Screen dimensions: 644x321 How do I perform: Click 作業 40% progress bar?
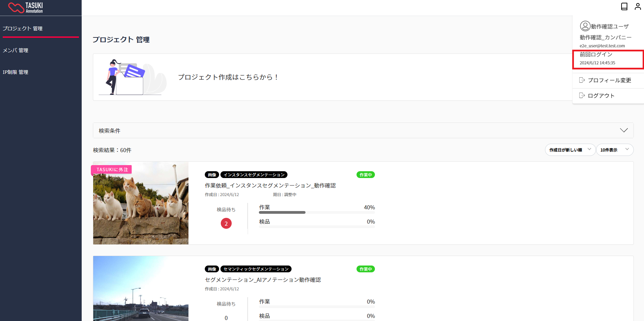coord(317,212)
